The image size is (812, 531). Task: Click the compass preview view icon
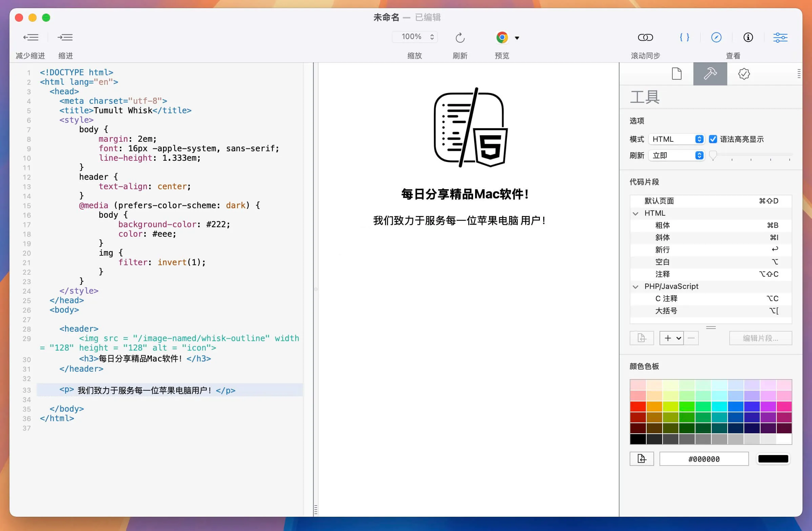point(716,37)
